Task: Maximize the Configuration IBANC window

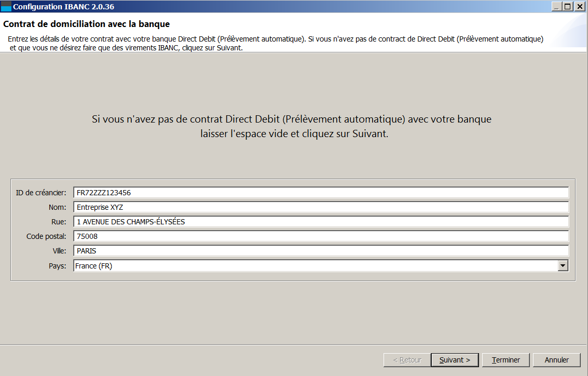Action: [568, 7]
